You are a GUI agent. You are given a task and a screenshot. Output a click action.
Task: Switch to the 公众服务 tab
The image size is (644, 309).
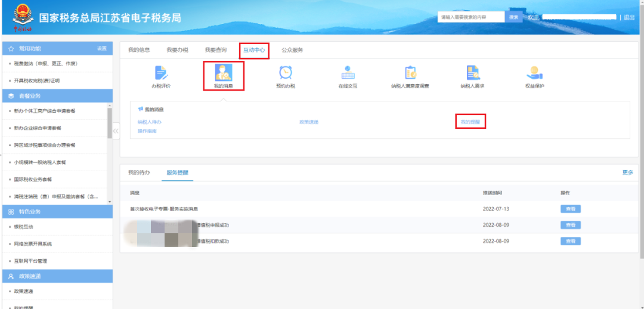pos(292,50)
